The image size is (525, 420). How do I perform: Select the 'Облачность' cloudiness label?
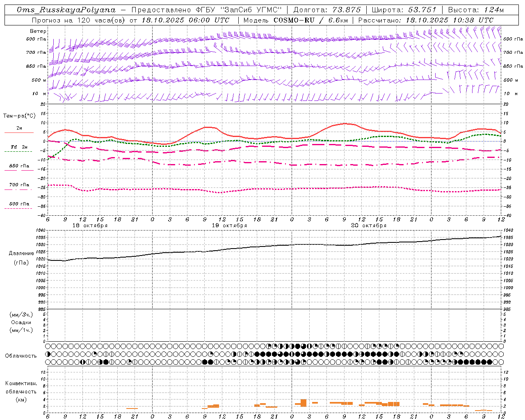(21, 356)
